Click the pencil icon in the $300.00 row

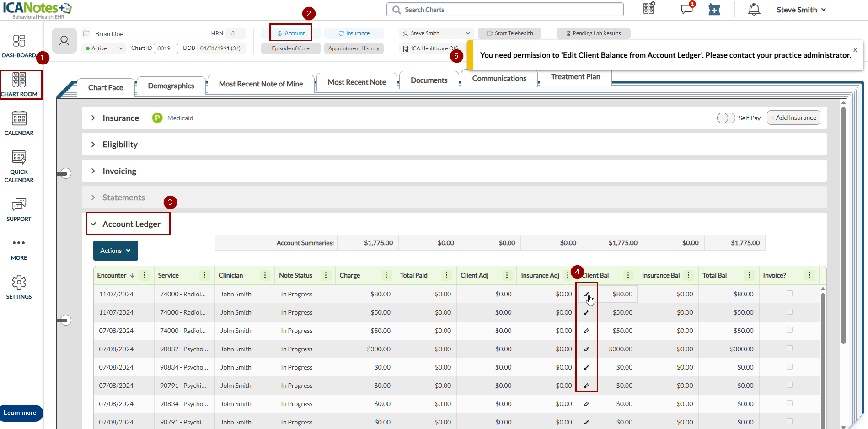tap(587, 349)
